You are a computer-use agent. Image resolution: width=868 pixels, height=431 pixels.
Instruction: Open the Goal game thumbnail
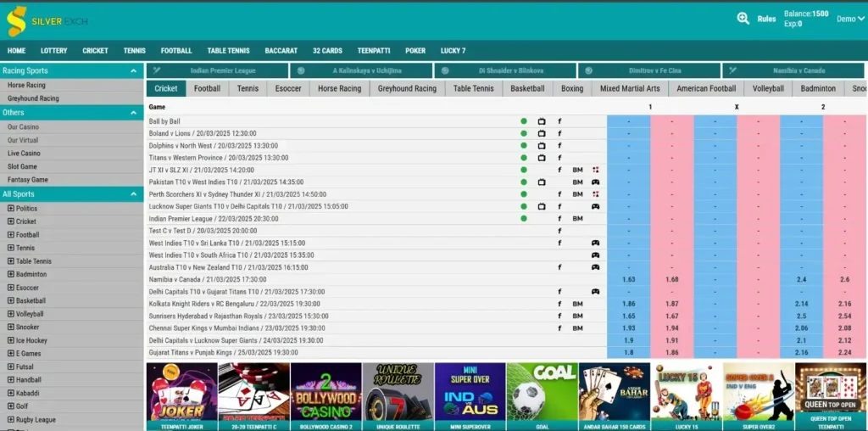click(542, 397)
